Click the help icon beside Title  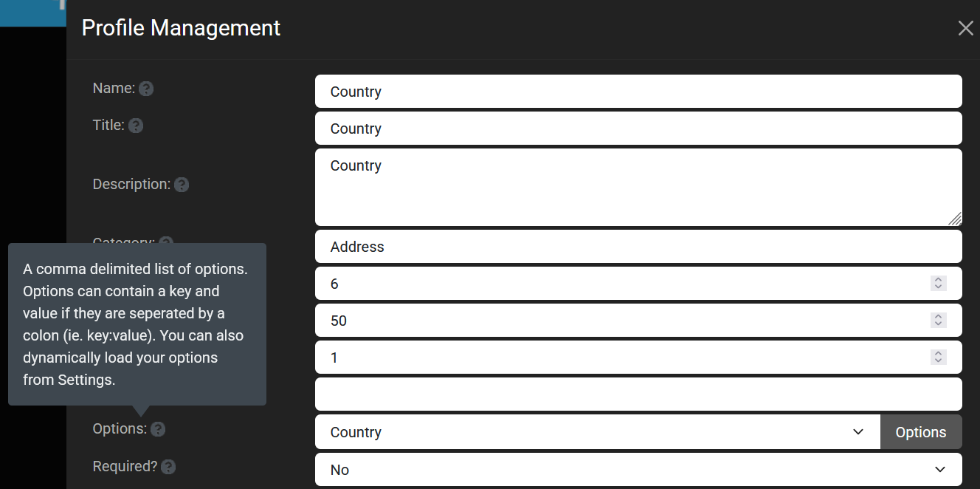136,126
